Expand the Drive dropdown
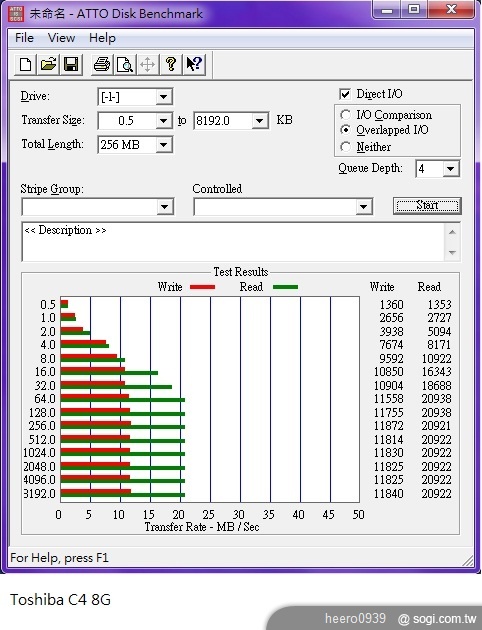The height and width of the screenshot is (630, 482). click(163, 97)
